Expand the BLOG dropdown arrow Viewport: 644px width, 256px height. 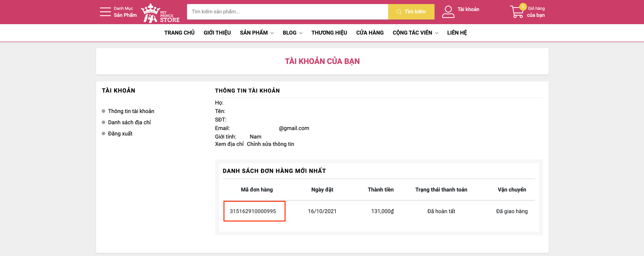pyautogui.click(x=301, y=33)
